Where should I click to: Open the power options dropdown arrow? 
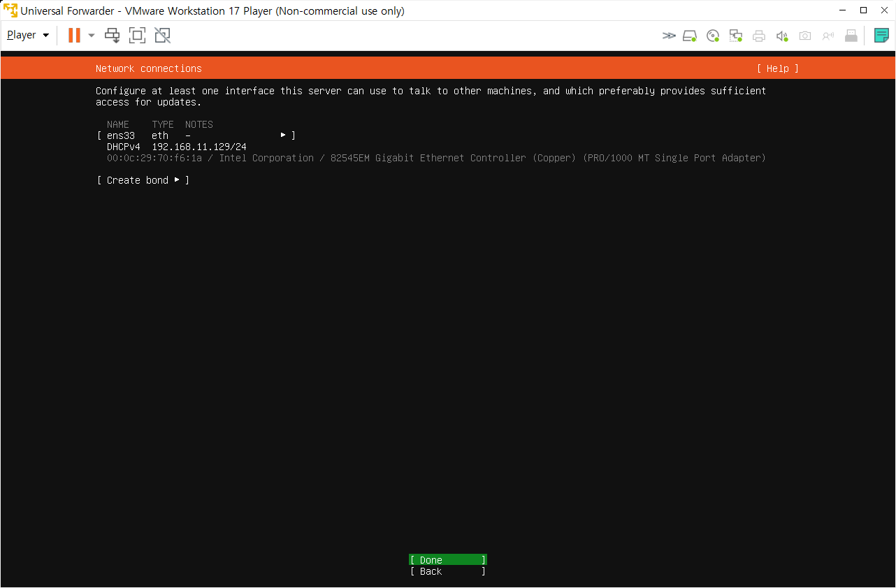(92, 35)
